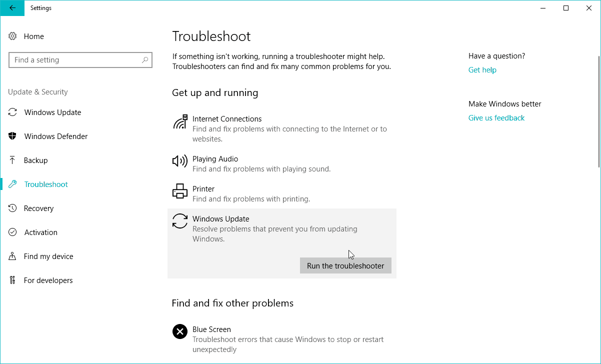Viewport: 601px width, 364px height.
Task: Select the Blue Screen troubleshooter title
Action: tap(211, 329)
